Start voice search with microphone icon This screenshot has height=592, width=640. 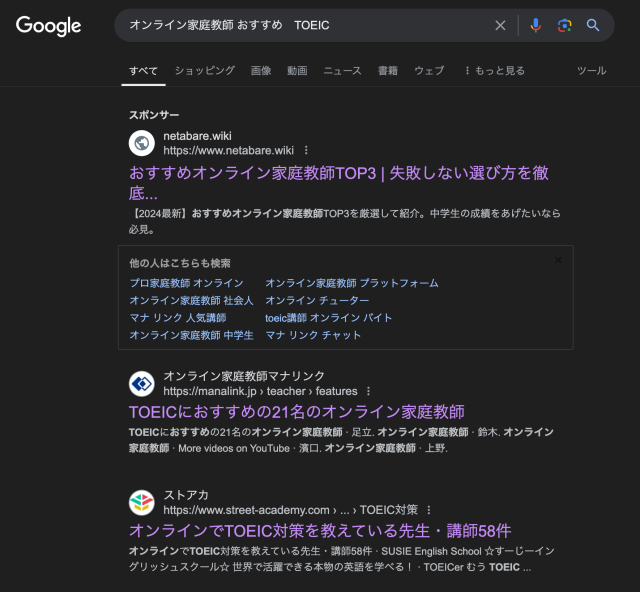point(536,25)
